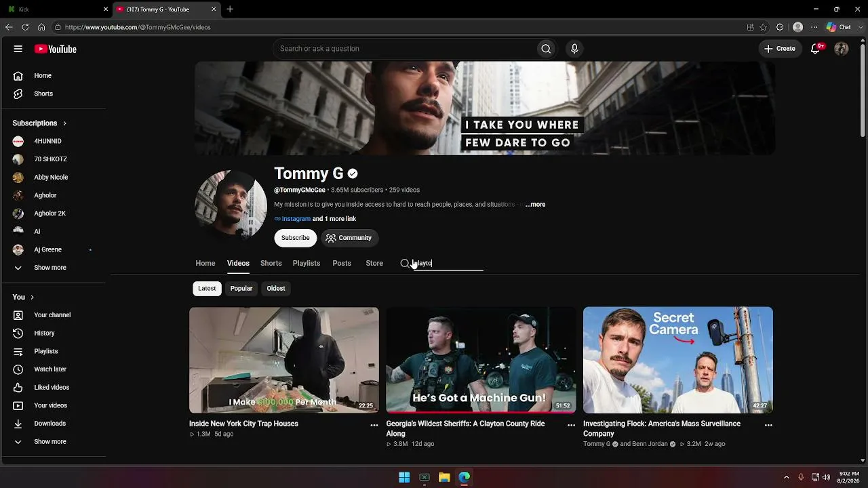
Task: Go back with the browser back arrow
Action: coord(9,27)
